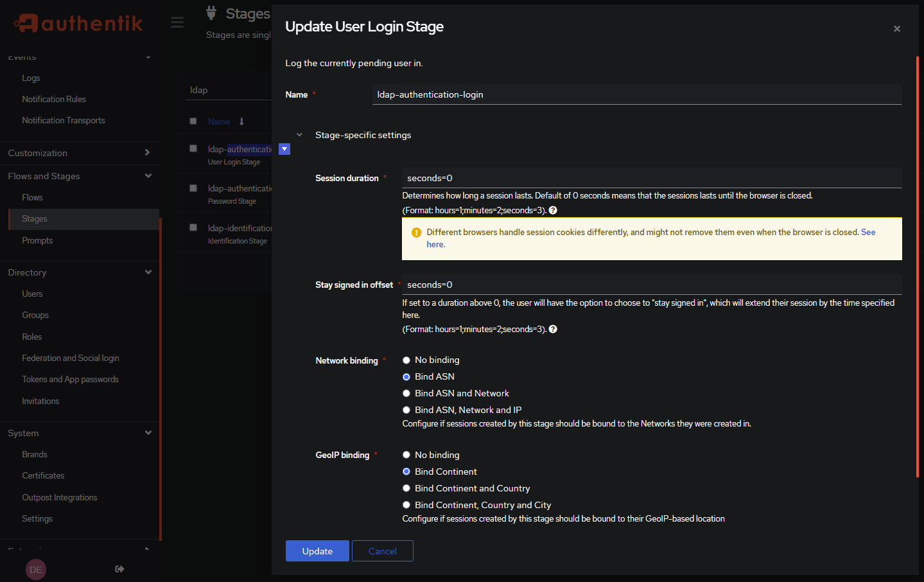Open the sidebar hamburger menu

(177, 21)
